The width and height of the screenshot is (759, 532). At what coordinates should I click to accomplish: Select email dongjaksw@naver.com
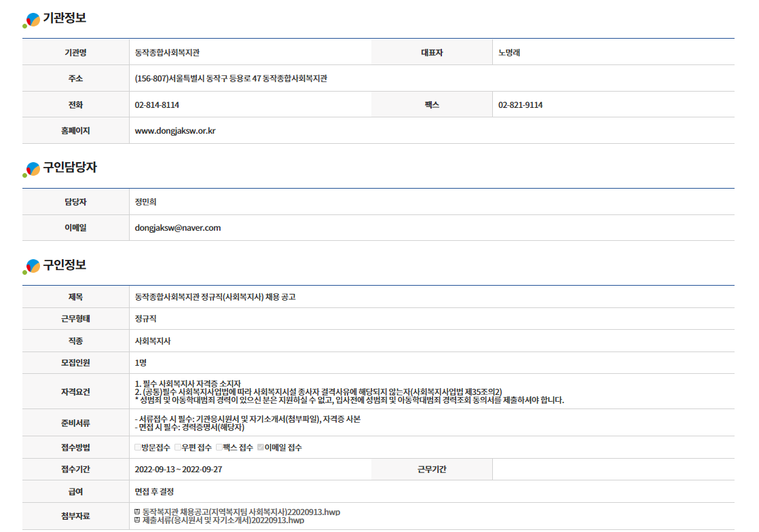tap(178, 228)
